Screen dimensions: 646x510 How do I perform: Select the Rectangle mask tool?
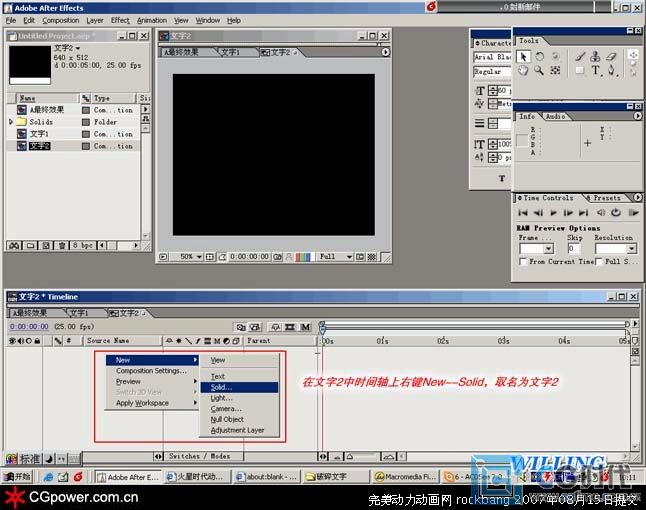[580, 70]
